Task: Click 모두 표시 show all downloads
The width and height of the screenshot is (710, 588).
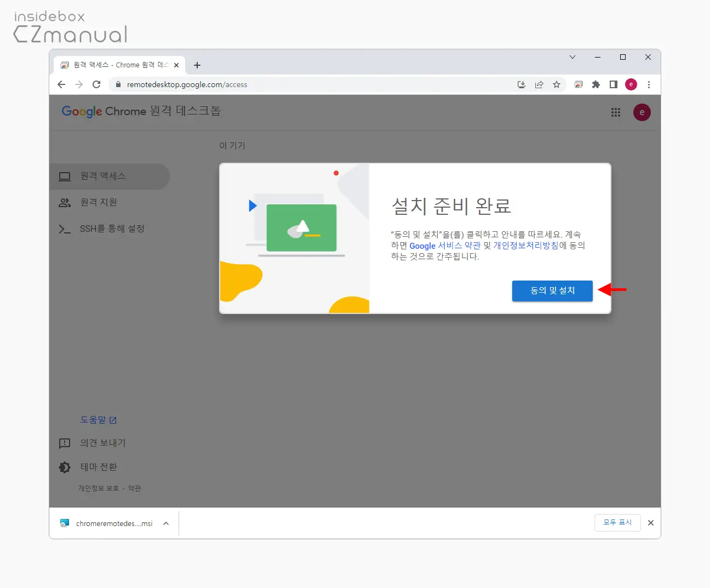Action: 617,523
